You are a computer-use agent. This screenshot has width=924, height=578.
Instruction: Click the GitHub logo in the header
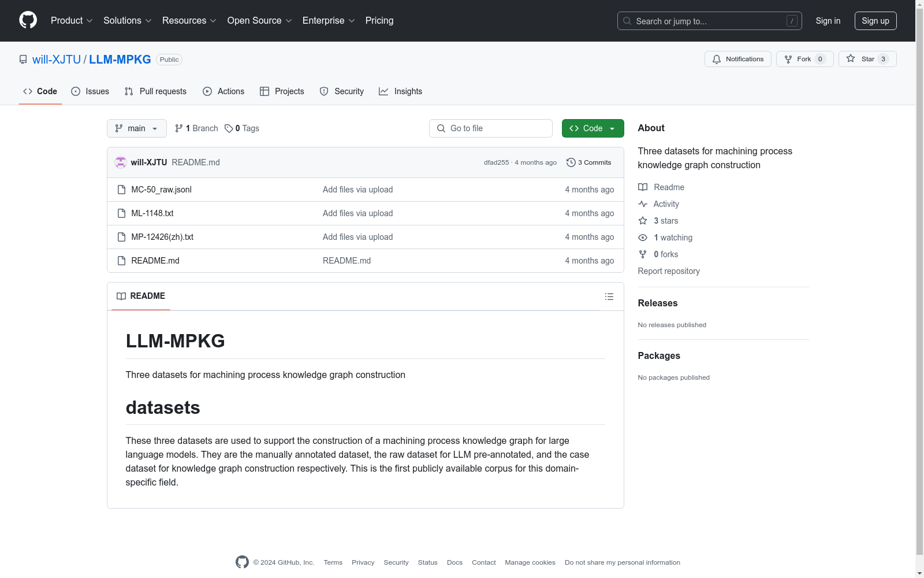point(28,20)
